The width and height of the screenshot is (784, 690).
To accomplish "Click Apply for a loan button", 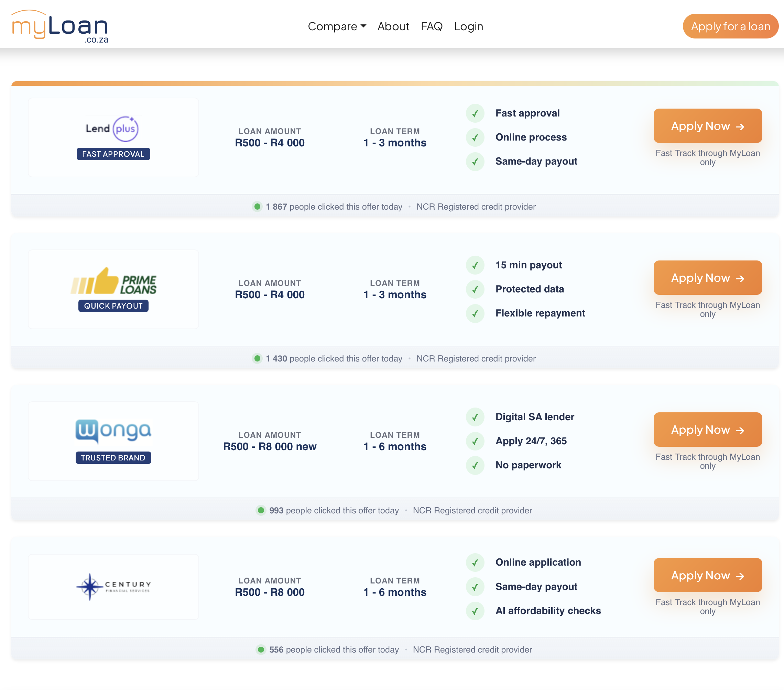I will (730, 26).
